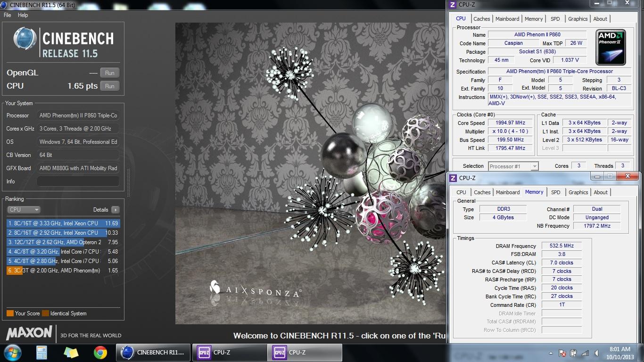Switch to SPD tab in lower CPU-Z window

(556, 192)
